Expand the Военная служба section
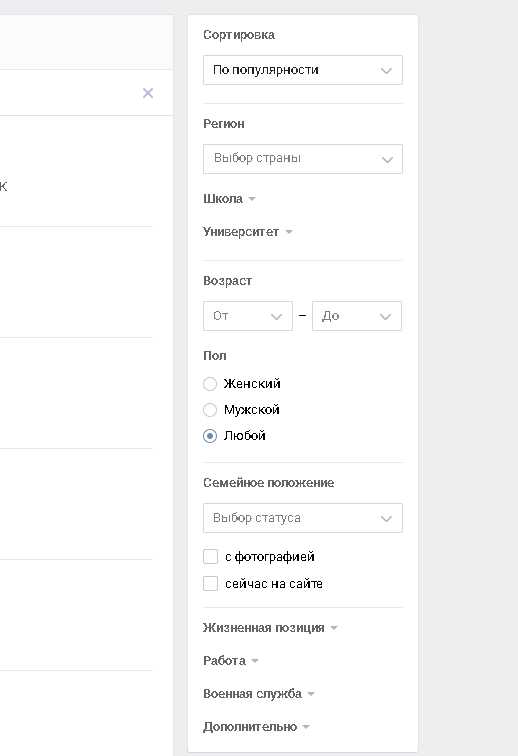 click(259, 694)
